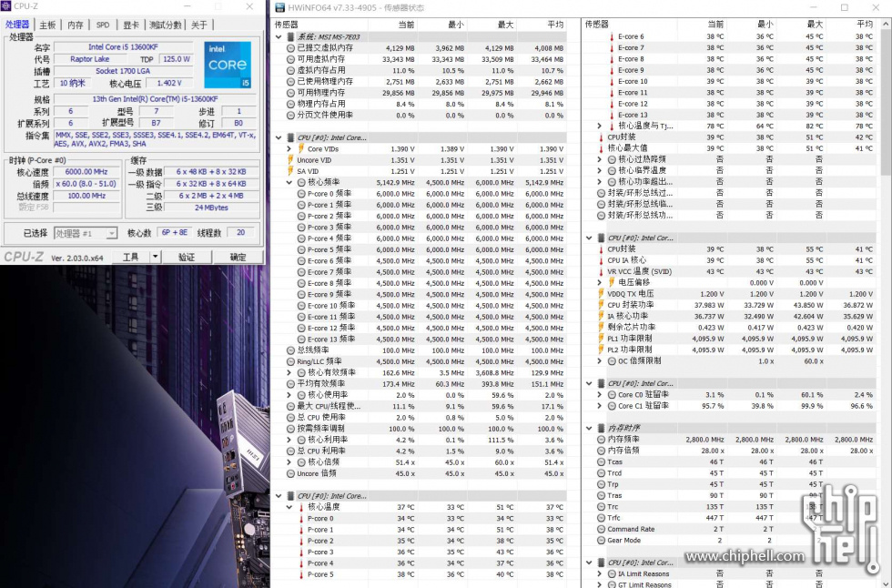Select the P-core 3 频率 row
The image size is (892, 588).
[420, 228]
